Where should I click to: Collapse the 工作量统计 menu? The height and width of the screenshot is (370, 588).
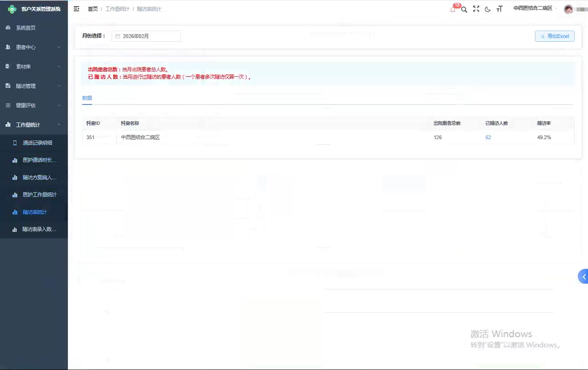click(x=33, y=125)
